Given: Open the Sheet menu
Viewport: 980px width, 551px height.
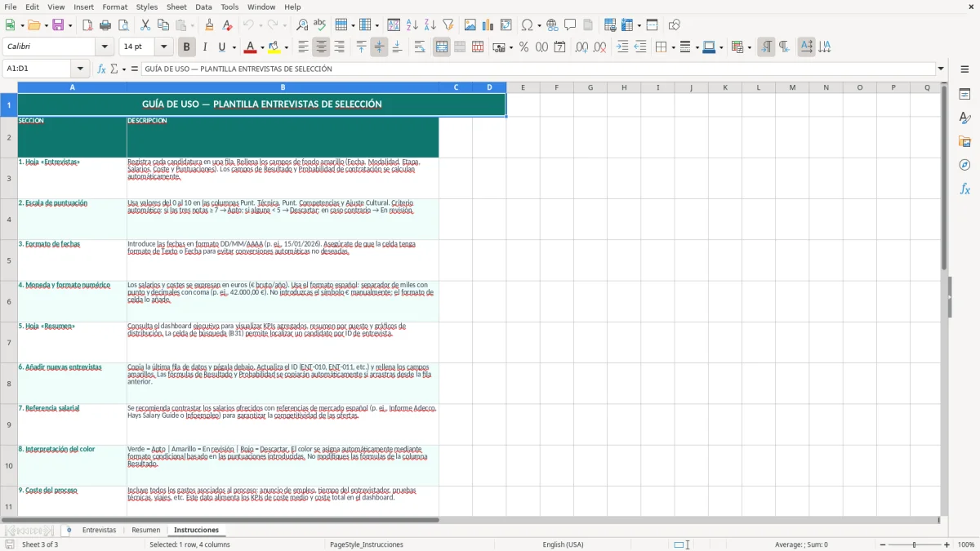Looking at the screenshot, I should pyautogui.click(x=176, y=7).
